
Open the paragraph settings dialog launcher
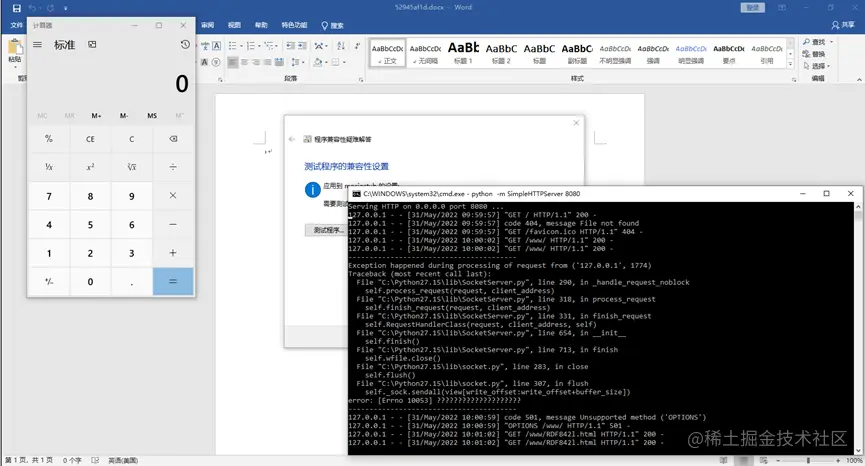coord(361,80)
